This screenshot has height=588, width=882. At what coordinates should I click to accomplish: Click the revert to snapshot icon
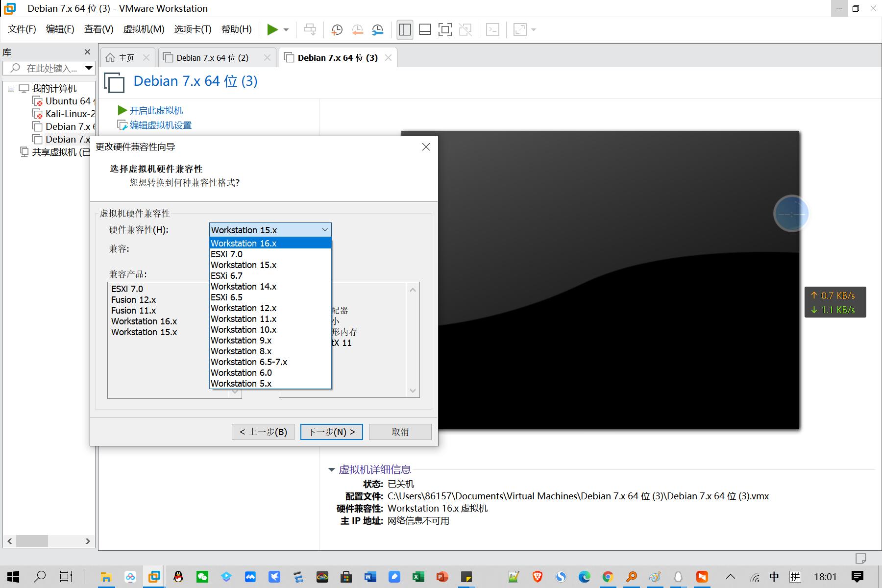[357, 30]
